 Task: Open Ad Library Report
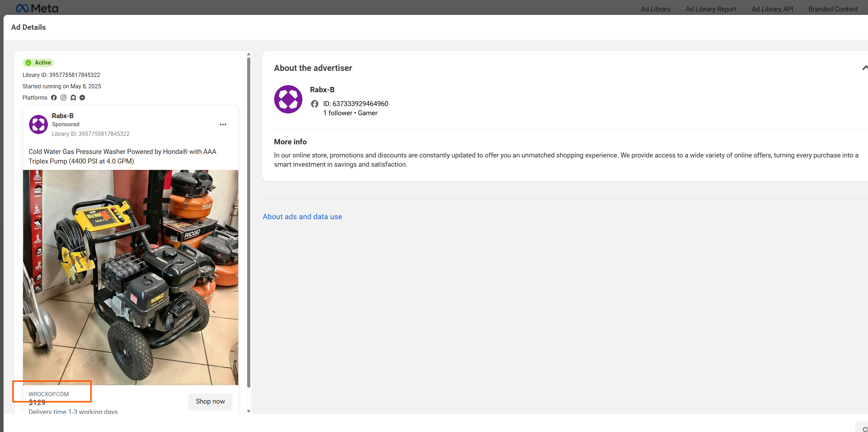coord(711,9)
